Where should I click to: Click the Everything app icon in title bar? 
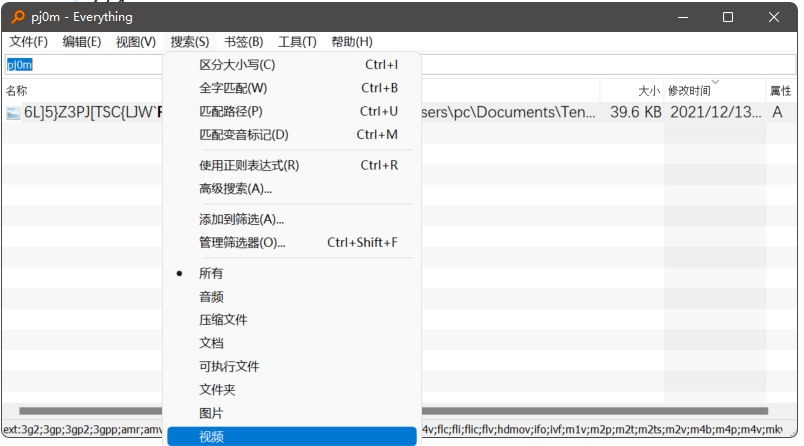click(18, 17)
